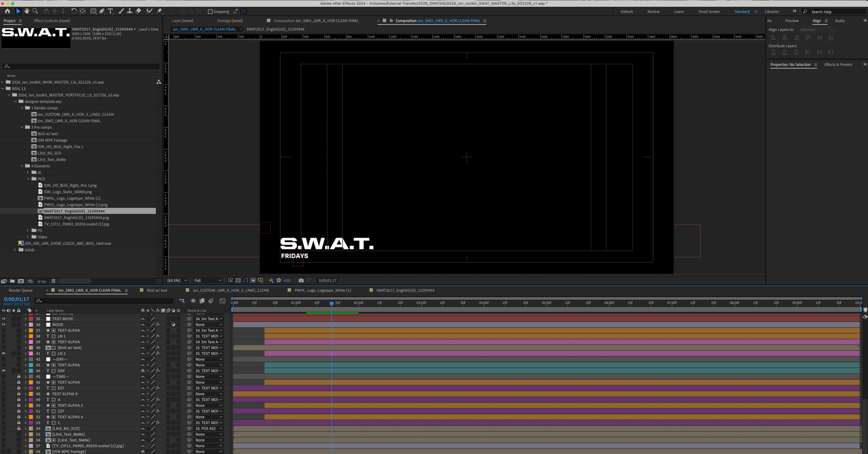This screenshot has height=454, width=868.
Task: Hide the TEXT MOVE layer eye
Action: [x=3, y=319]
